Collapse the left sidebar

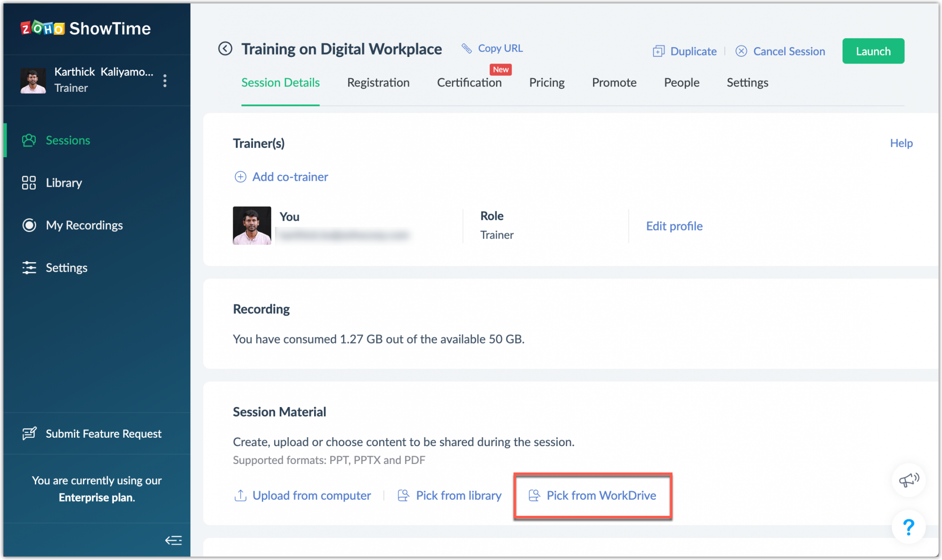pyautogui.click(x=173, y=540)
